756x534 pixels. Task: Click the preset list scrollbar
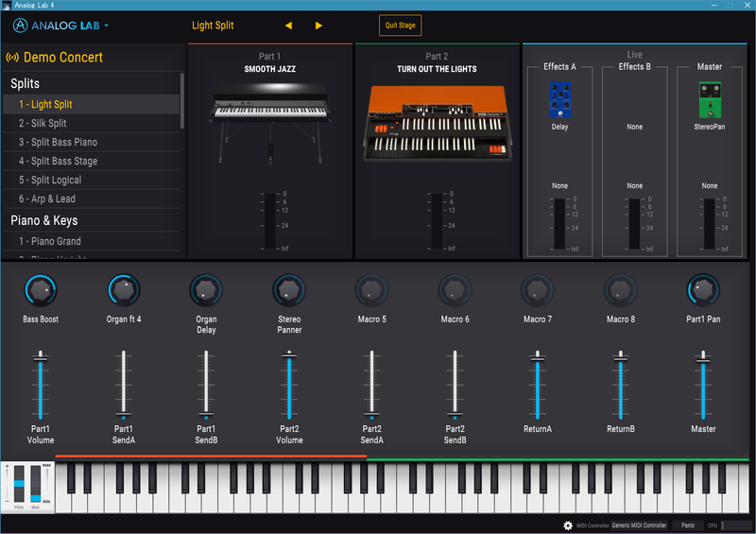(181, 101)
